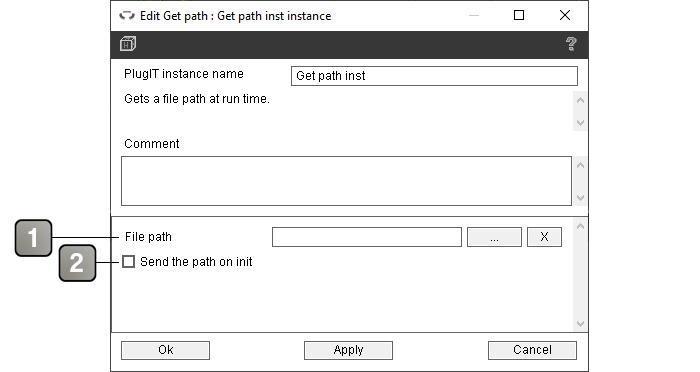
Task: Click the app logo in title bar
Action: pyautogui.click(x=127, y=16)
